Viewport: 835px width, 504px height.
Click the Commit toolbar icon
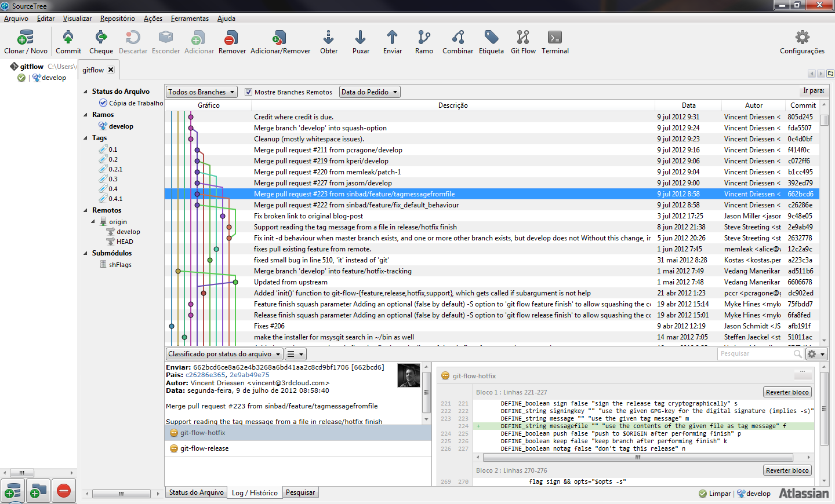(x=68, y=38)
